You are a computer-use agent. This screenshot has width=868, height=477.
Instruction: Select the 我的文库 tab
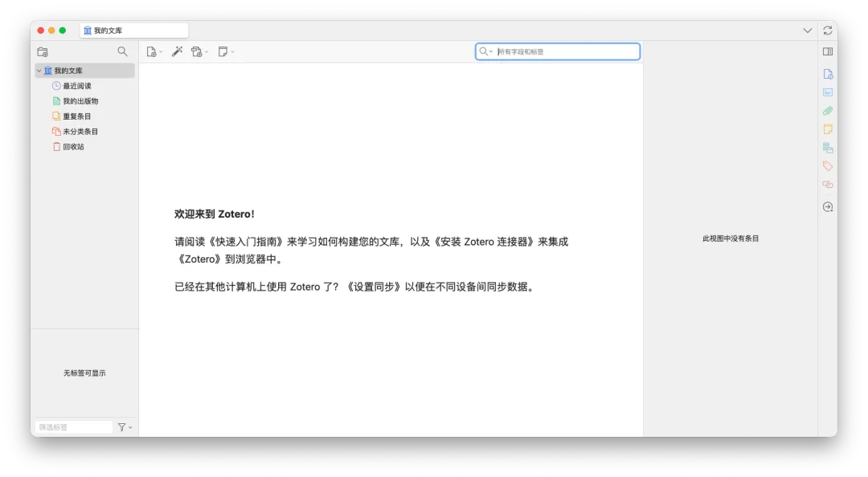pyautogui.click(x=134, y=31)
